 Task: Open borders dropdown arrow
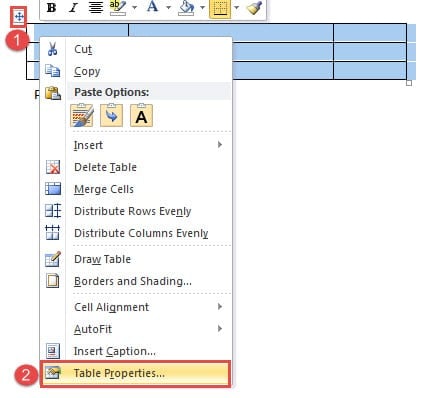[x=236, y=7]
